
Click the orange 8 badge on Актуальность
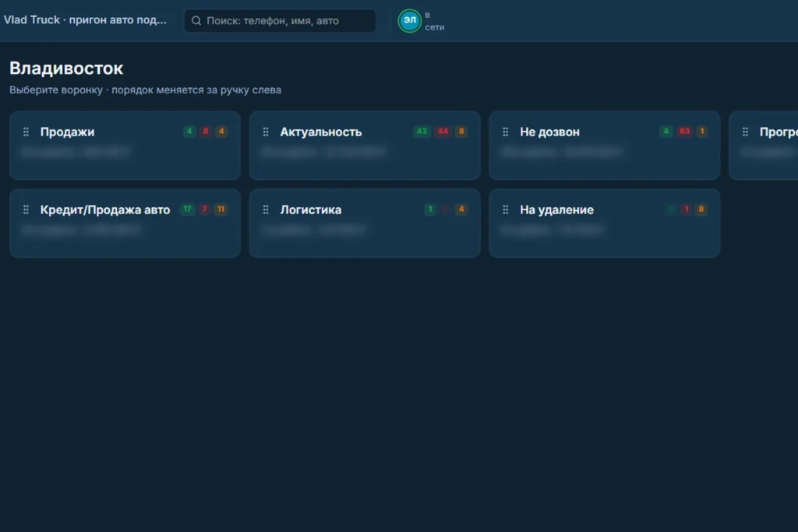(x=461, y=131)
